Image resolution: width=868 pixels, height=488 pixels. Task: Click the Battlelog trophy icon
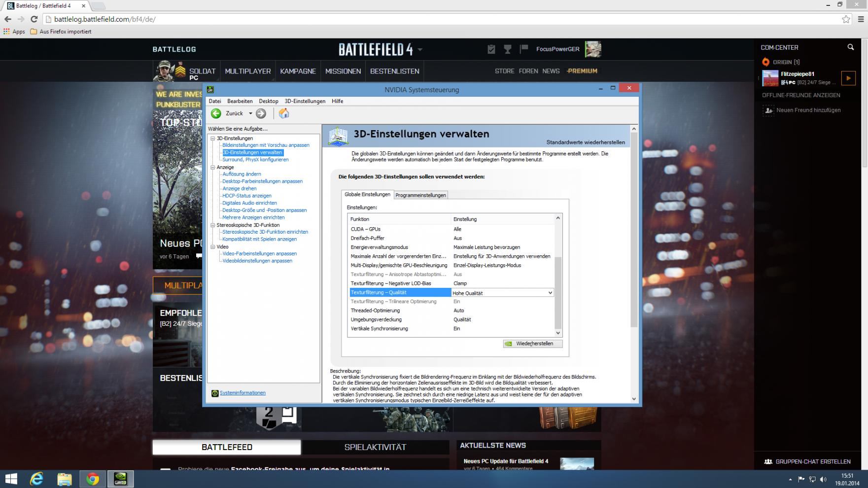pyautogui.click(x=507, y=49)
